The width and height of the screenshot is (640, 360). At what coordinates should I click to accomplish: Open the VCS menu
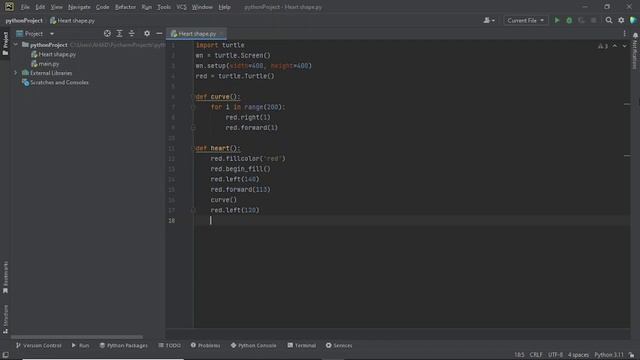(181, 7)
